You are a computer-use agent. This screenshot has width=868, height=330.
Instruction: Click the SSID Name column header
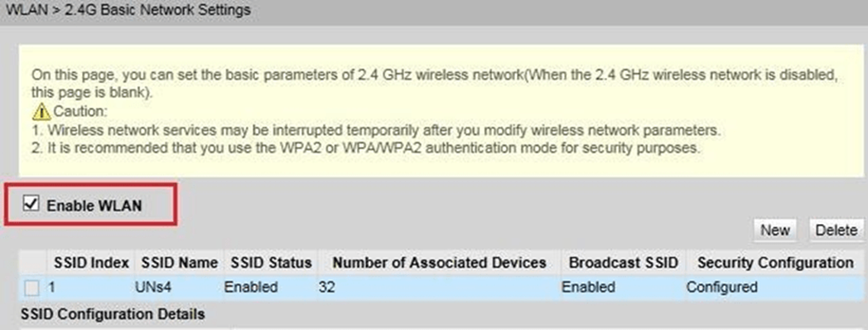click(179, 262)
